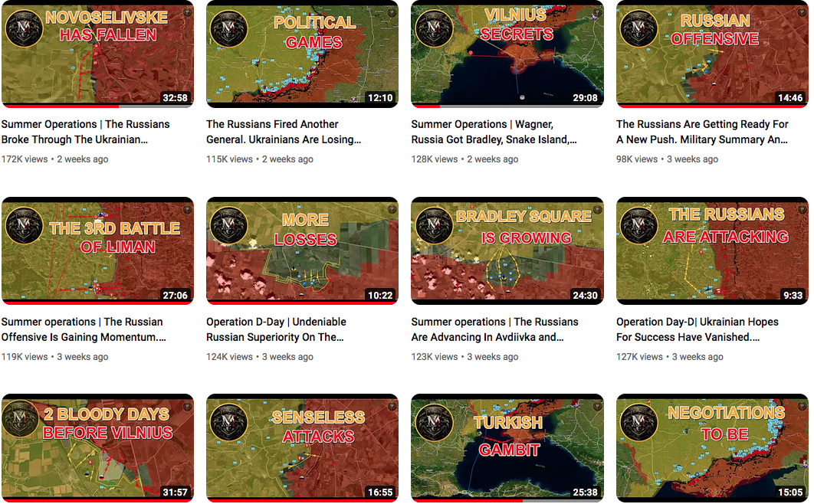Click title "The Russians Broke Through The Ukrainian"
The image size is (814, 504).
(85, 132)
